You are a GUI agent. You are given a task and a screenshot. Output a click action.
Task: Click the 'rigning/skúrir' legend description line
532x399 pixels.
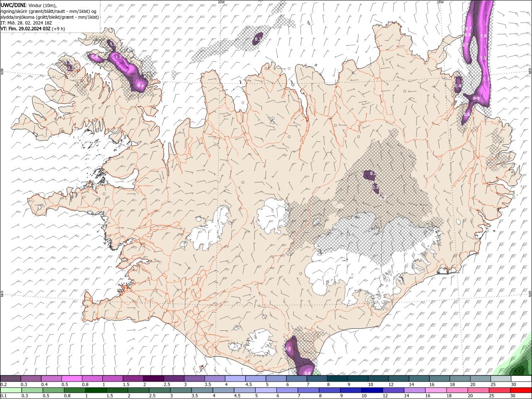(x=48, y=11)
